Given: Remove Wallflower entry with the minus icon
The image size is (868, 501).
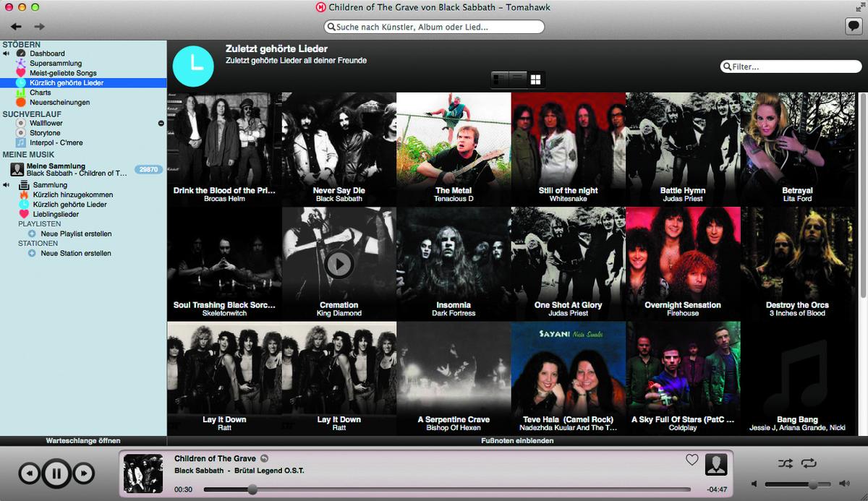Looking at the screenshot, I should click(161, 124).
